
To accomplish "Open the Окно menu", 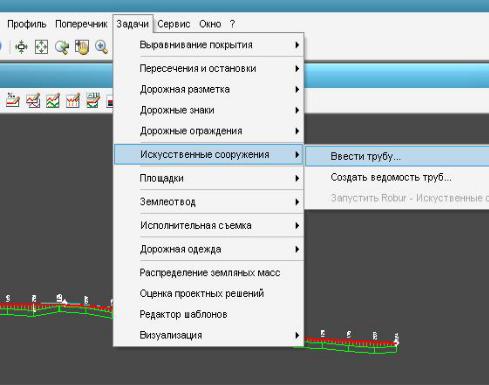I will 210,24.
